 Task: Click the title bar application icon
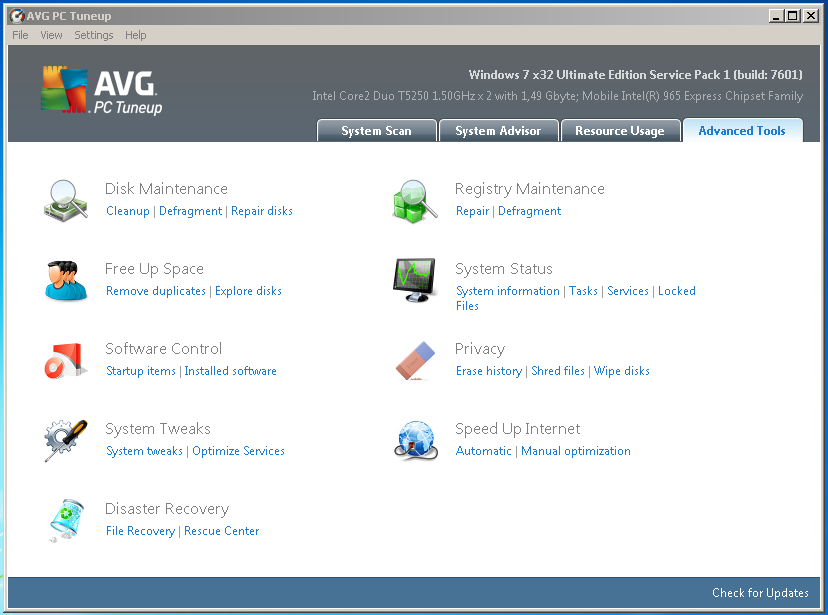[16, 16]
